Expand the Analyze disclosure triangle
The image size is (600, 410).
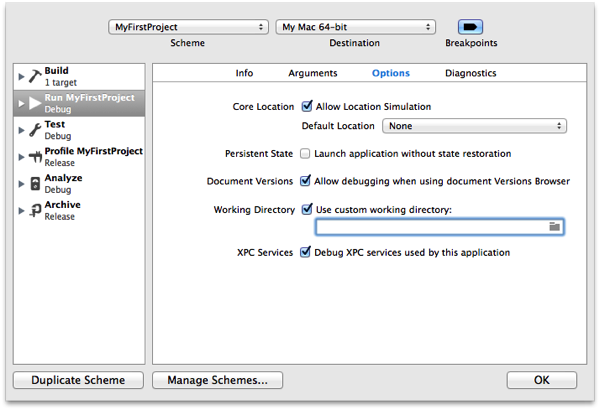click(x=21, y=184)
